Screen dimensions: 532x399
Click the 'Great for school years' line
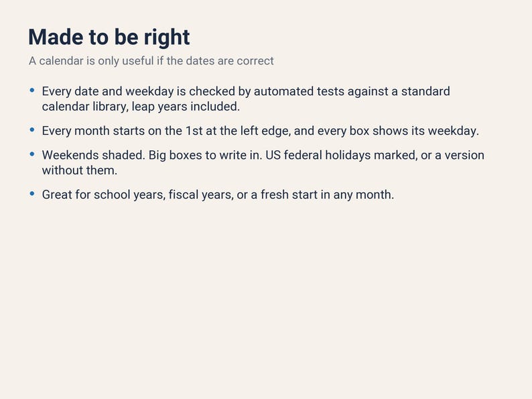[218, 195]
